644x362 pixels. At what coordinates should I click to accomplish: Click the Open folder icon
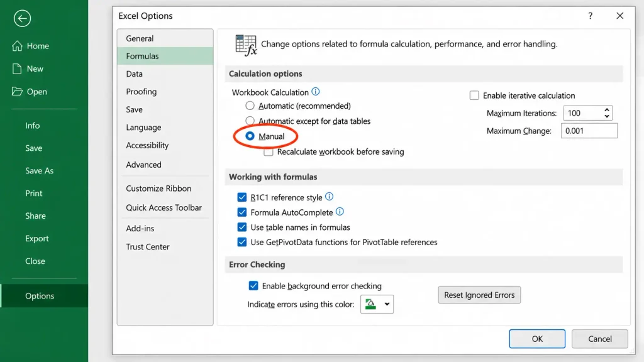point(17,91)
